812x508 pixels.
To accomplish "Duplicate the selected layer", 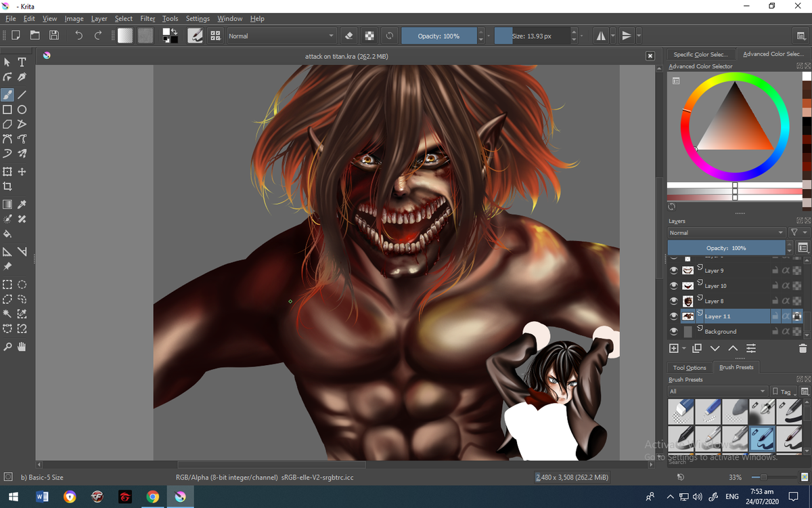I will coord(697,348).
